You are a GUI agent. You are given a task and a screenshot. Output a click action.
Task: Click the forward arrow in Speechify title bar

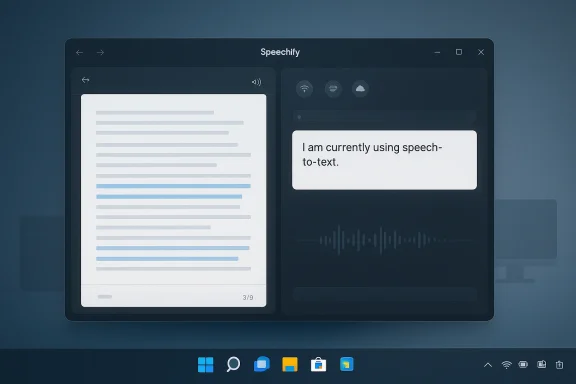pyautogui.click(x=100, y=53)
